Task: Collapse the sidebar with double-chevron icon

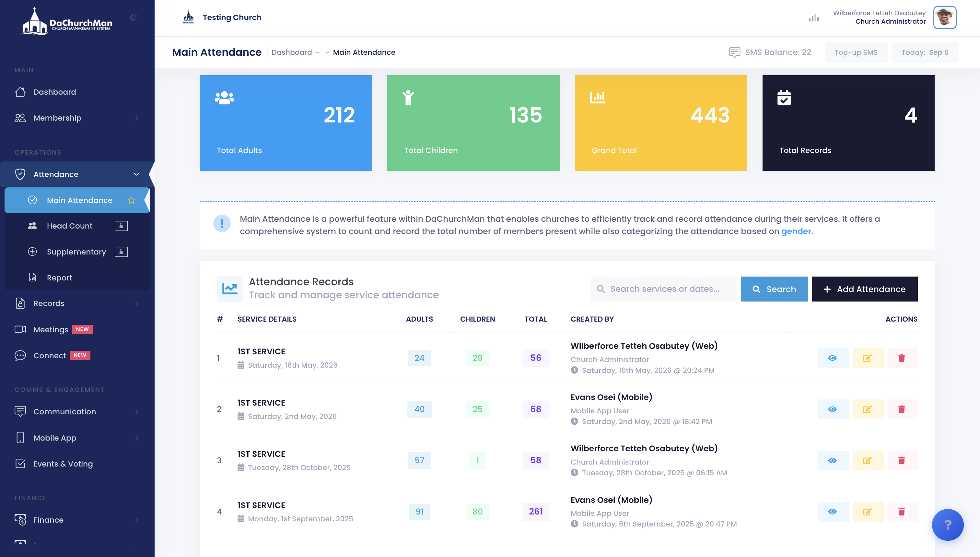Action: [133, 18]
